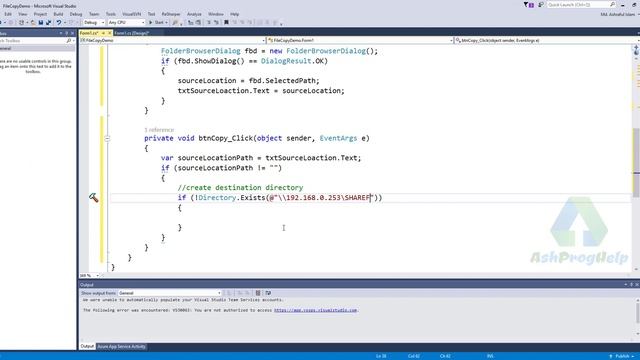This screenshot has width=640, height=360.
Task: Open the View menu
Action: [x=22, y=14]
